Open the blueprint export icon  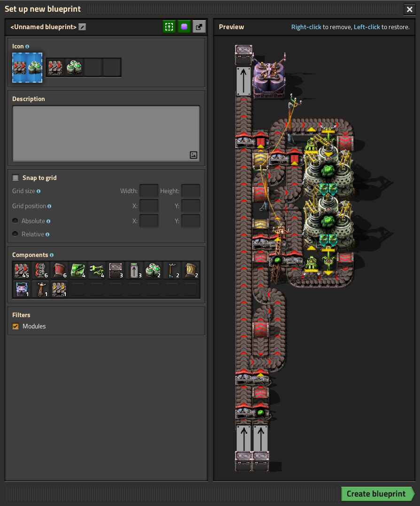(199, 27)
